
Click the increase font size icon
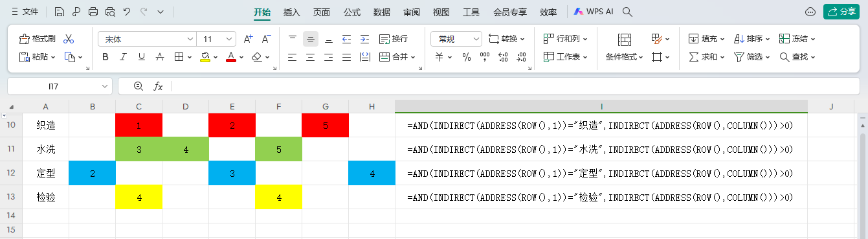point(249,39)
